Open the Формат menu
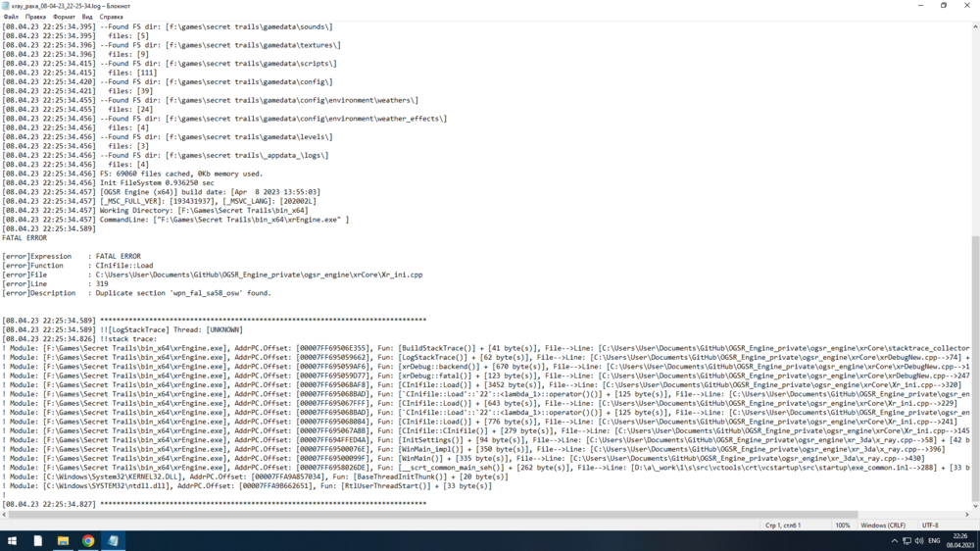This screenshot has height=551, width=980. coord(64,17)
